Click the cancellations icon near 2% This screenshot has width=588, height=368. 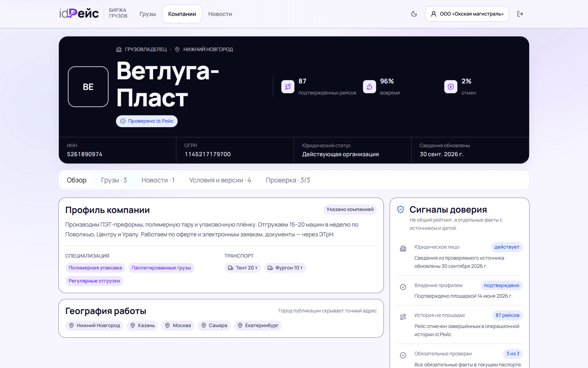coord(451,87)
